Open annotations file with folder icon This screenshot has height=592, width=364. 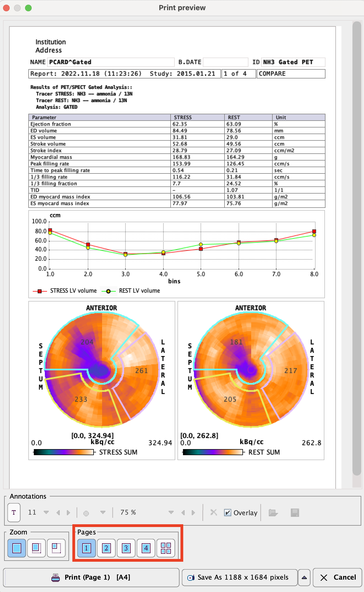click(x=273, y=512)
